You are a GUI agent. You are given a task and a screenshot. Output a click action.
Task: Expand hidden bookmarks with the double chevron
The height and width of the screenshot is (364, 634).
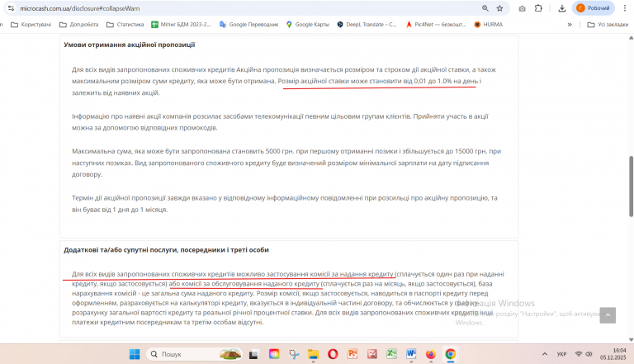coord(570,25)
